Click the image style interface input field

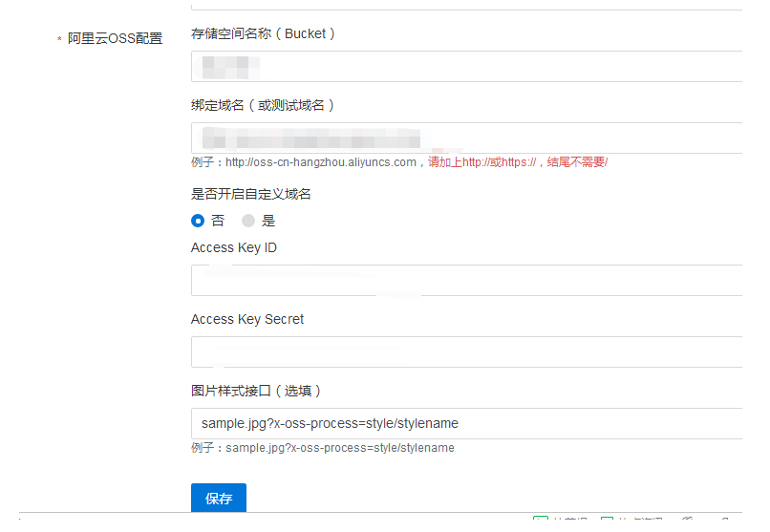[x=466, y=423]
